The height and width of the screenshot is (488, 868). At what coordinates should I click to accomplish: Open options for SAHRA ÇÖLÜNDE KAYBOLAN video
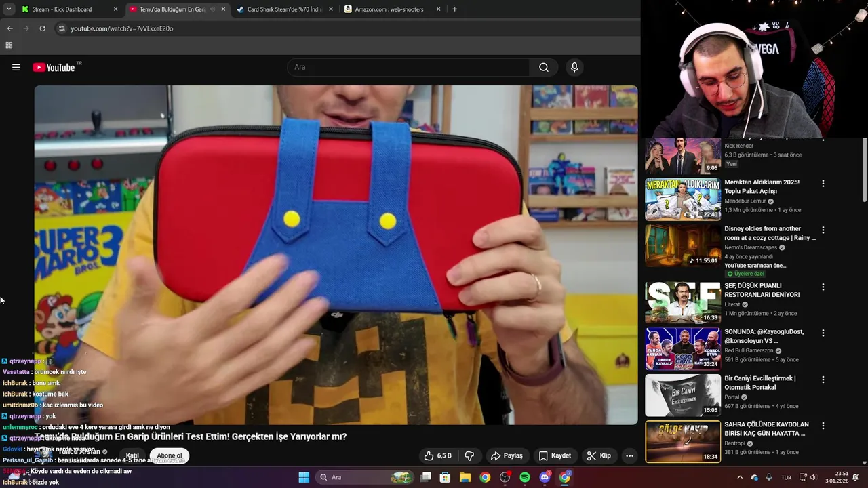point(823,426)
